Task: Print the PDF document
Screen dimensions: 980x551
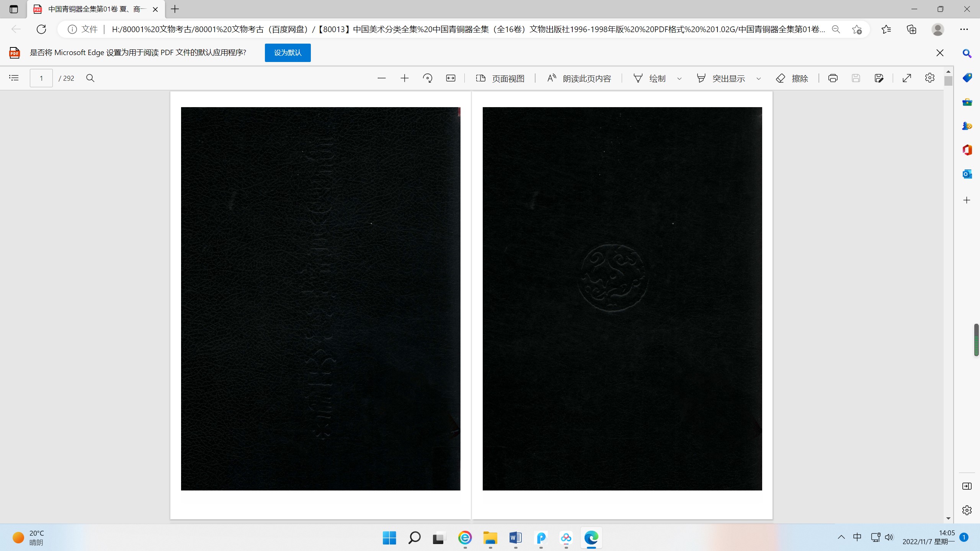Action: pos(833,78)
